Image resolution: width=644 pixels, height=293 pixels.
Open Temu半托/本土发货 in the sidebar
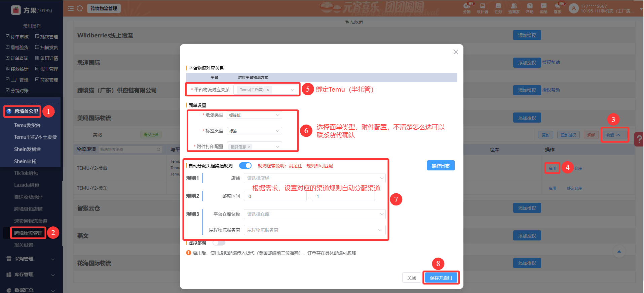click(35, 137)
